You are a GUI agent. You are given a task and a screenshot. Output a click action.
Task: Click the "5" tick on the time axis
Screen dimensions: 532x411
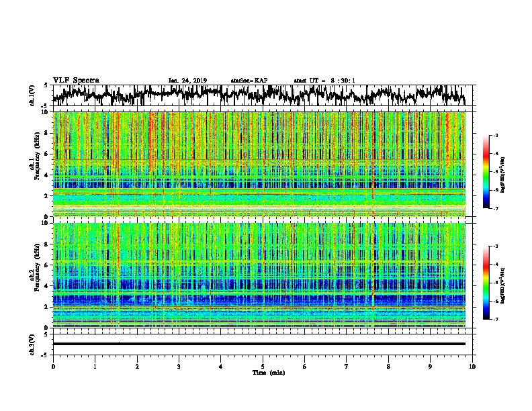click(263, 367)
